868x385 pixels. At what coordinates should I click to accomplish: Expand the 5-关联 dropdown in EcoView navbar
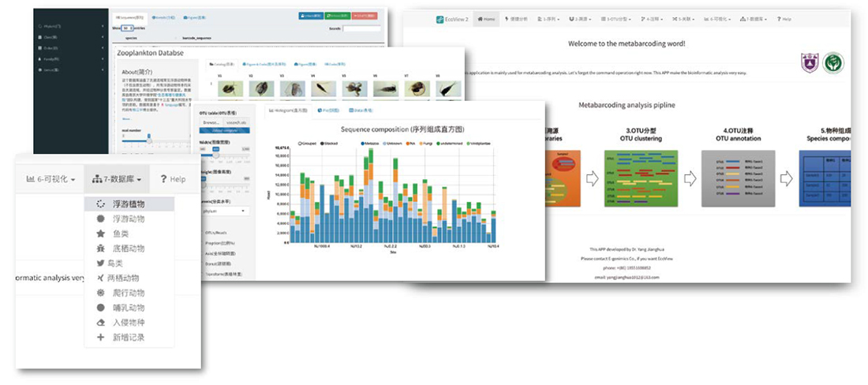[x=683, y=19]
